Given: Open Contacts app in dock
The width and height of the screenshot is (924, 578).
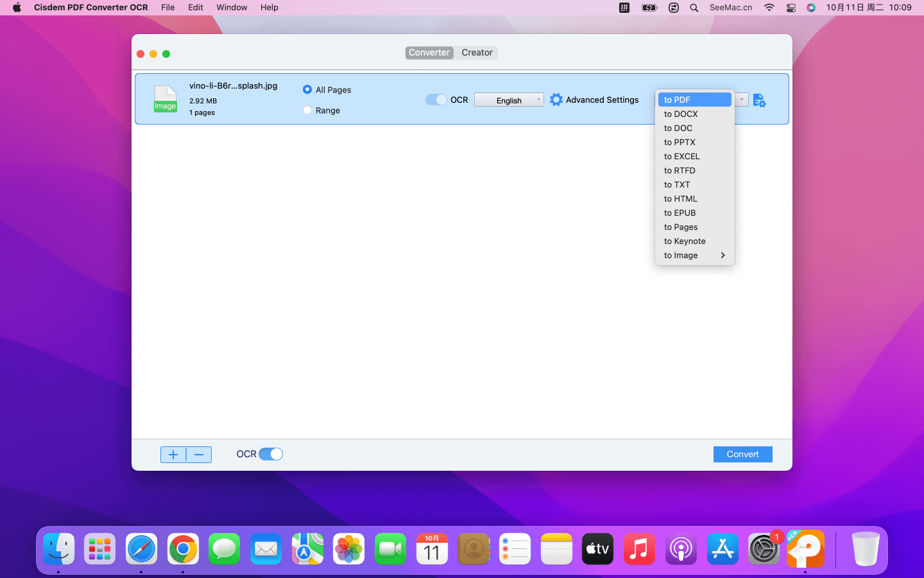Looking at the screenshot, I should click(x=474, y=549).
